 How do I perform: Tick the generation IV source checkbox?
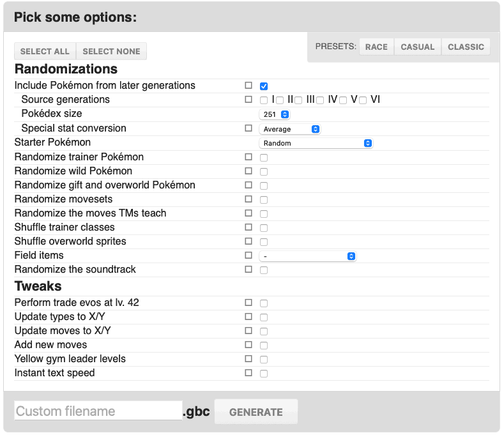click(320, 100)
